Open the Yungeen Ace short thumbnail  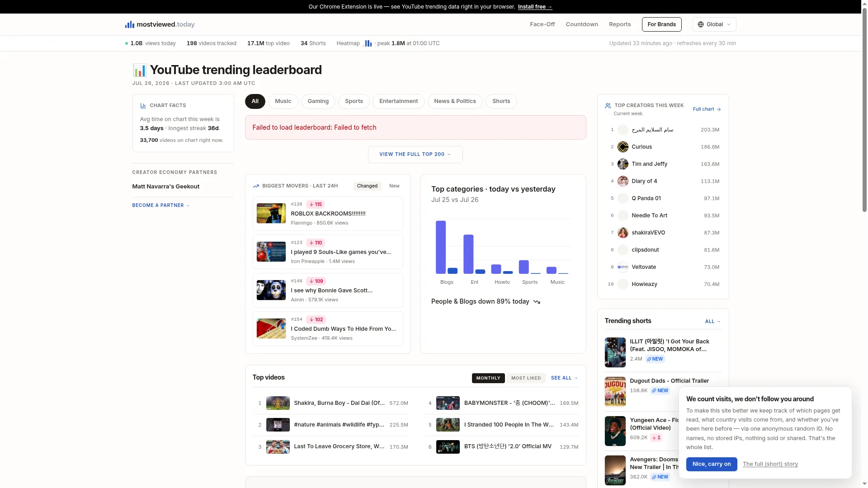pyautogui.click(x=615, y=431)
